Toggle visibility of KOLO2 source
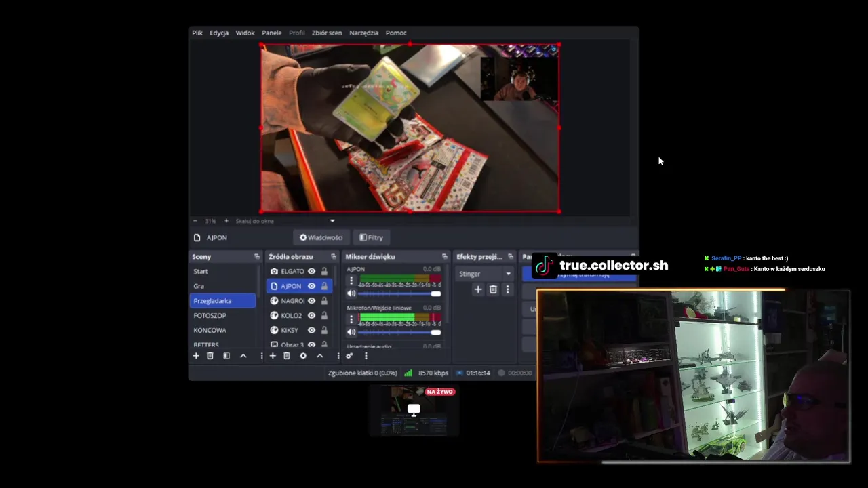The height and width of the screenshot is (488, 868). click(x=311, y=315)
